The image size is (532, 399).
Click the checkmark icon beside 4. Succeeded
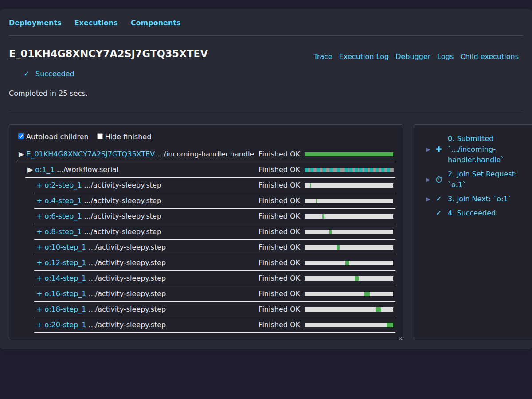pyautogui.click(x=439, y=213)
